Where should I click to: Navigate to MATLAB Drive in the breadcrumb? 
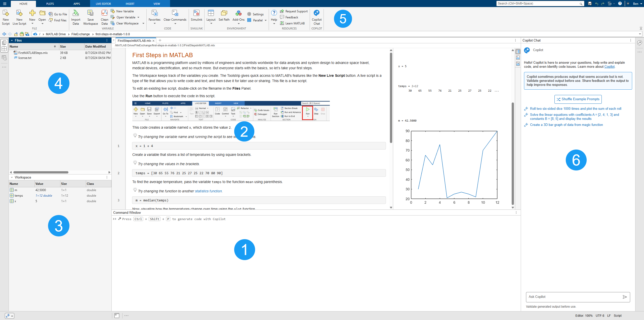(56, 34)
